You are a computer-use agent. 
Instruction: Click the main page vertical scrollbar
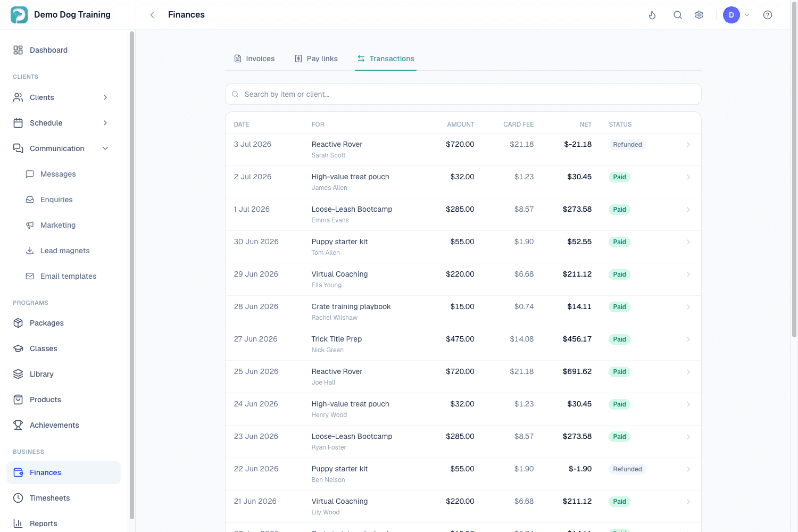click(794, 170)
